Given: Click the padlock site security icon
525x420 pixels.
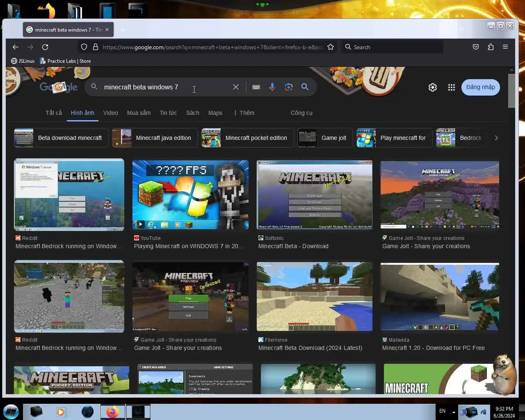Looking at the screenshot, I should coord(96,47).
